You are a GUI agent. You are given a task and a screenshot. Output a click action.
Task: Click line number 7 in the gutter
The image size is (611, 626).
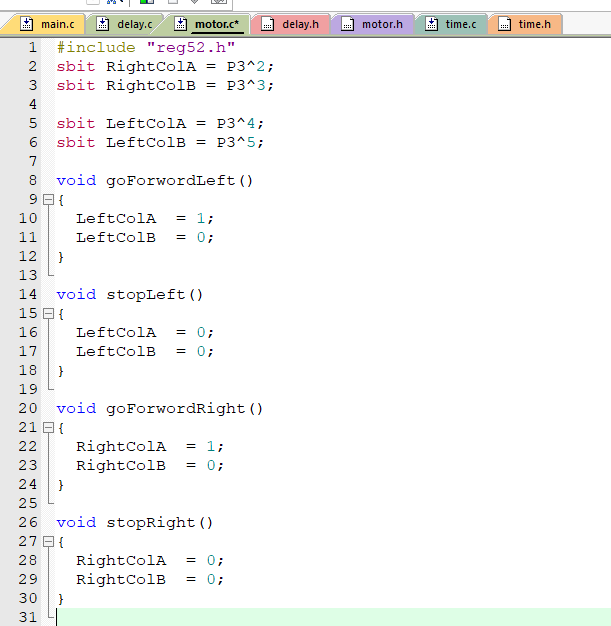[33, 161]
